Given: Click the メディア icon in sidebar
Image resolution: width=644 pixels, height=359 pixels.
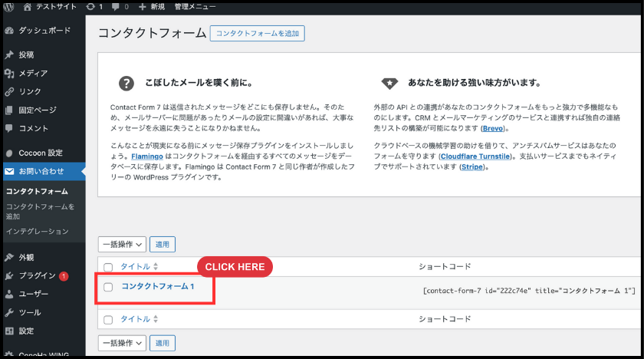Looking at the screenshot, I should 9,73.
